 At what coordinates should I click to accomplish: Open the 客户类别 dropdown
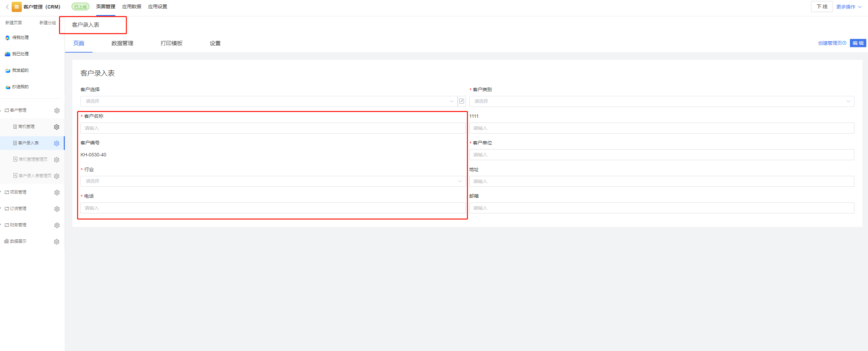662,101
